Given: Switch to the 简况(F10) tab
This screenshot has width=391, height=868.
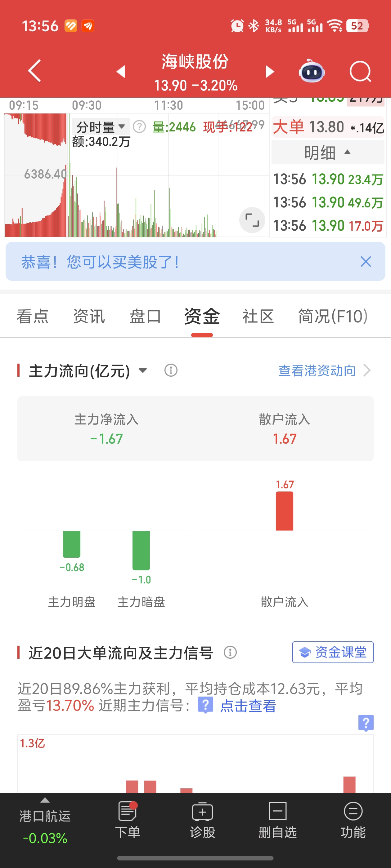Looking at the screenshot, I should point(333,317).
